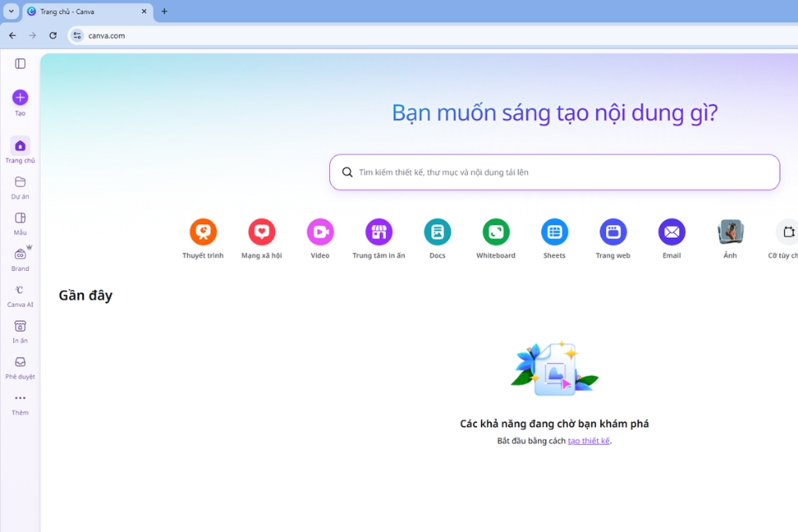Open the Trung tâm in ấn icon
Viewport: 798px width, 532px height.
point(378,234)
